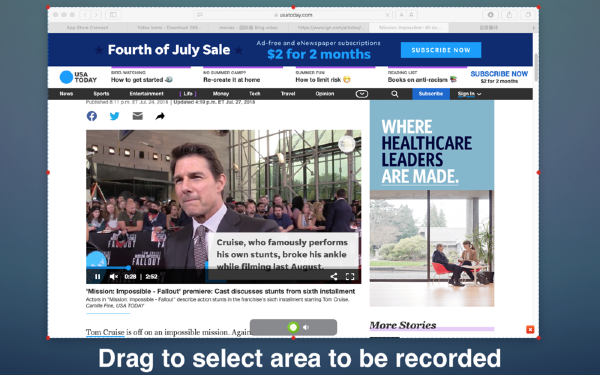Unmute the video with muted speaker icon

114,276
